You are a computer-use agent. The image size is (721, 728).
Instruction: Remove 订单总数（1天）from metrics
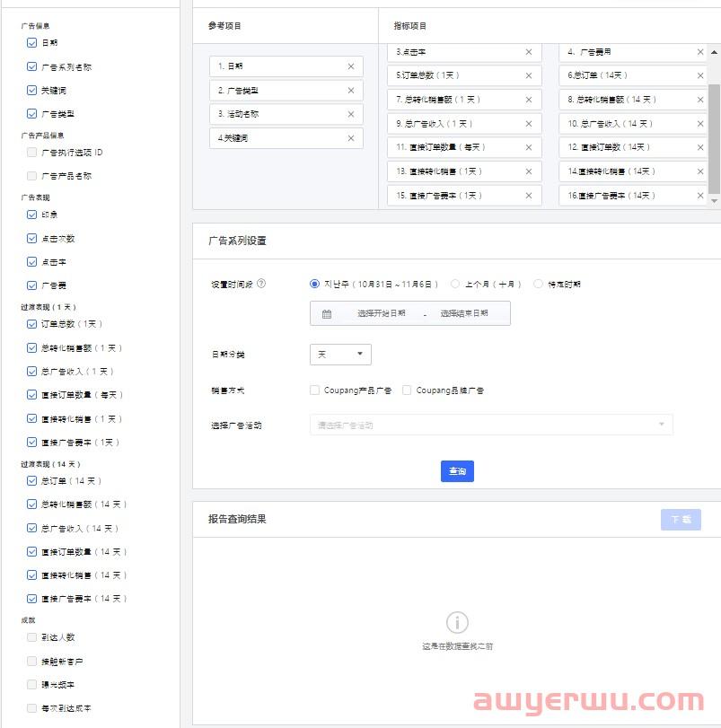[529, 75]
